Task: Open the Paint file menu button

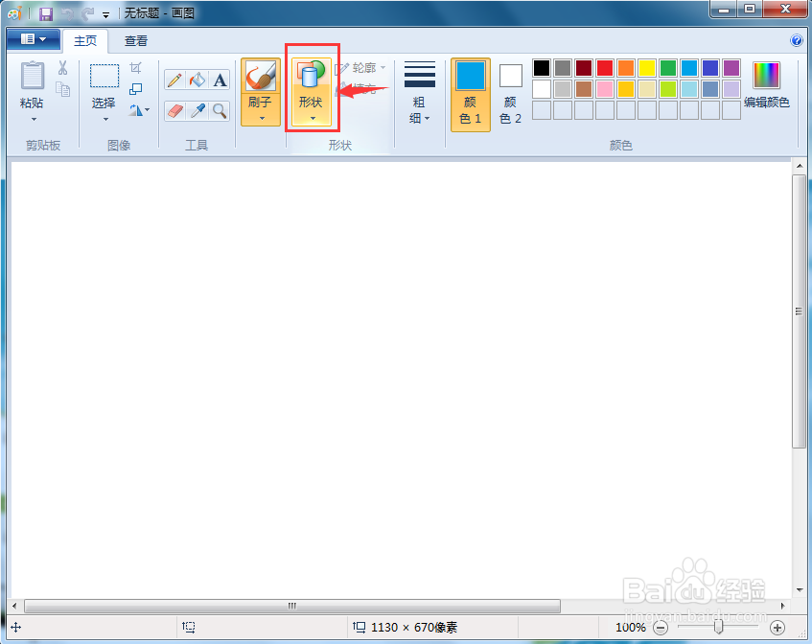Action: pyautogui.click(x=34, y=39)
